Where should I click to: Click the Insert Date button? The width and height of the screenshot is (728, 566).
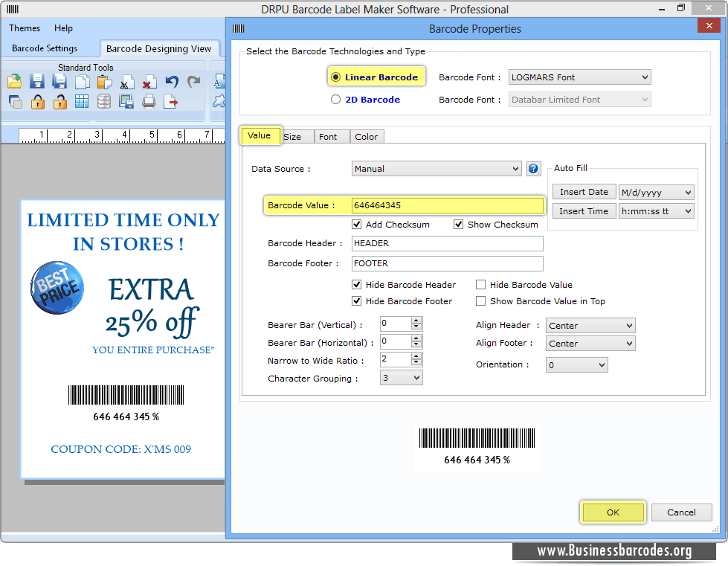[584, 192]
